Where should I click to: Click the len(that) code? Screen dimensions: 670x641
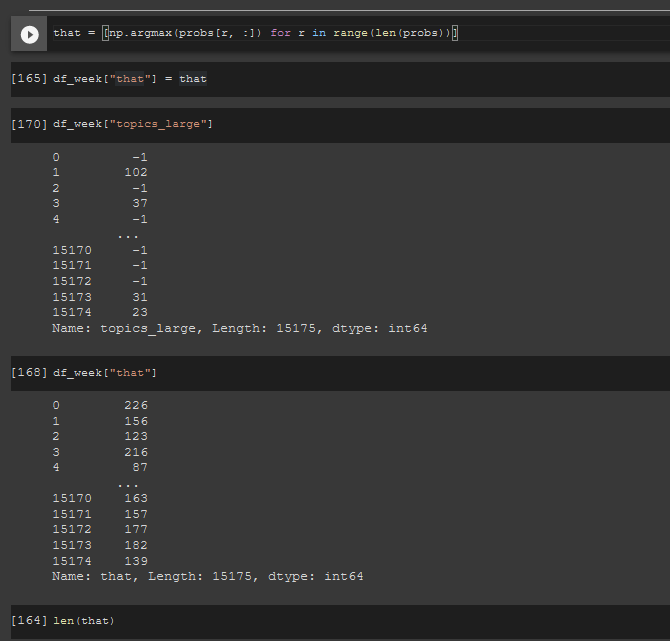tap(84, 621)
